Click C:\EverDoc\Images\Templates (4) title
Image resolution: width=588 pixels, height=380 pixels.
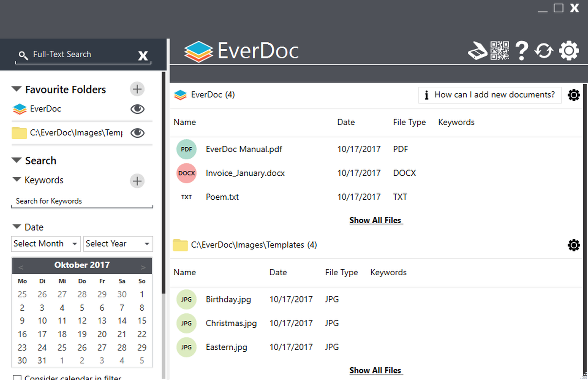pos(254,245)
